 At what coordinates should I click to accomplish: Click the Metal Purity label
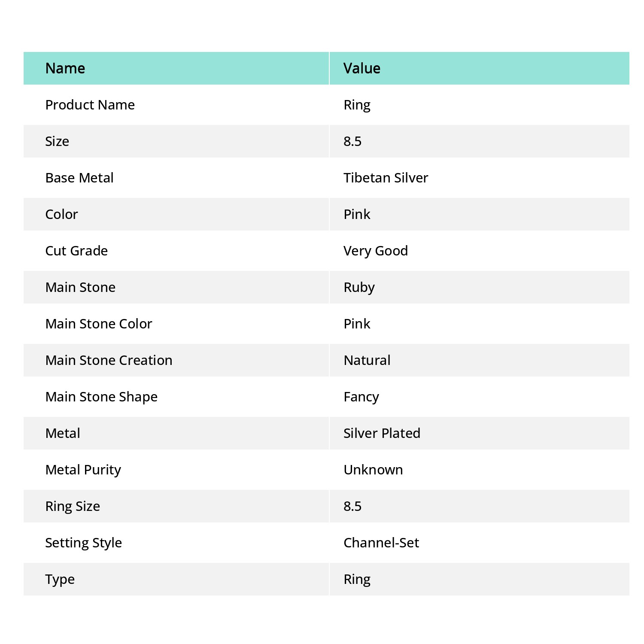[83, 470]
